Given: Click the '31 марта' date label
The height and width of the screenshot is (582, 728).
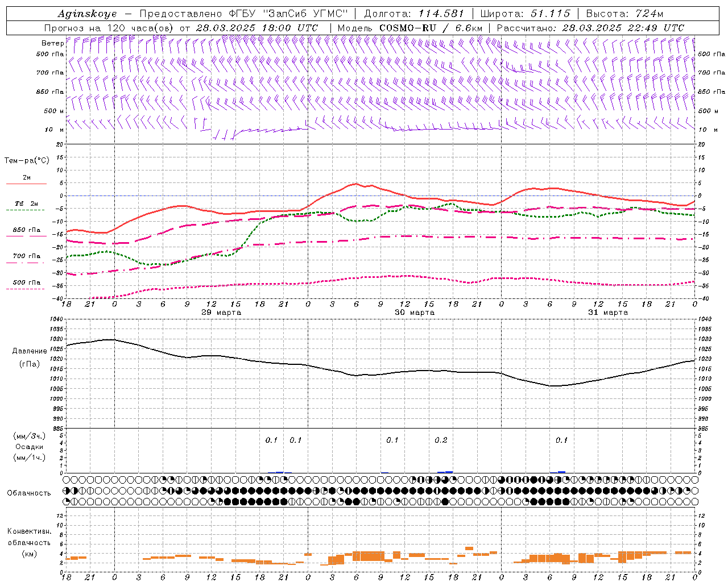Looking at the screenshot, I should click(x=608, y=313).
